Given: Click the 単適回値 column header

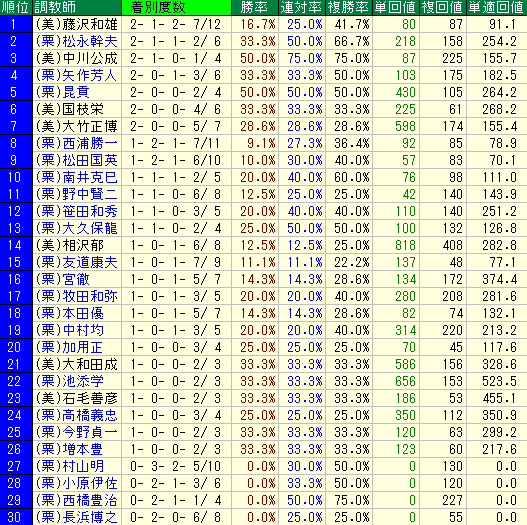Looking at the screenshot, I should pos(497,7).
